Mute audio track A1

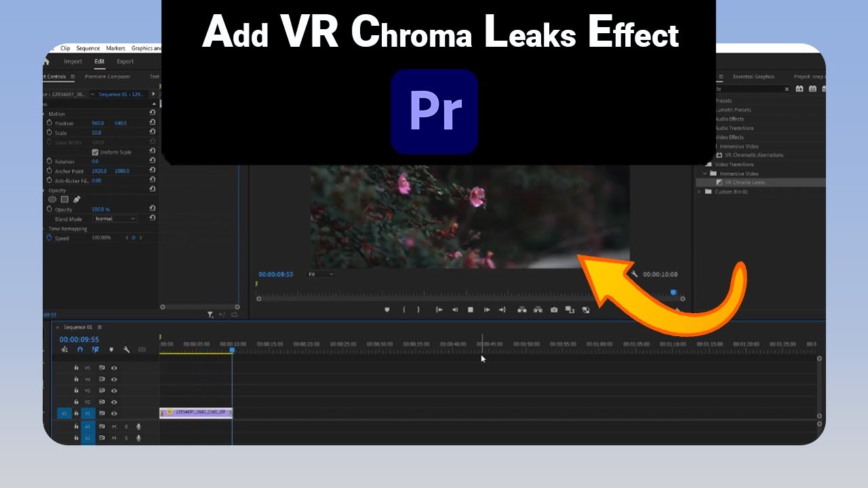point(114,426)
